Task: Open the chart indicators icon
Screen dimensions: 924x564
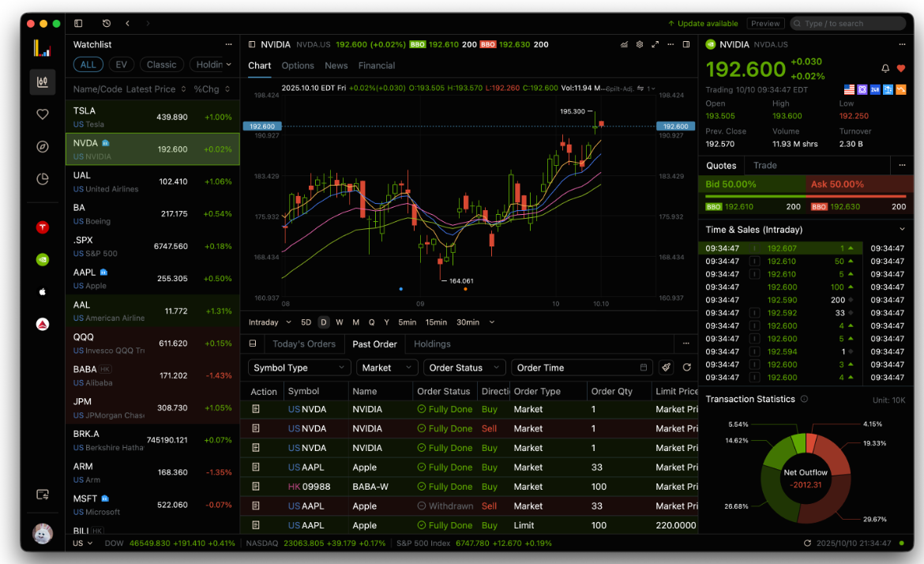Action: tap(625, 45)
